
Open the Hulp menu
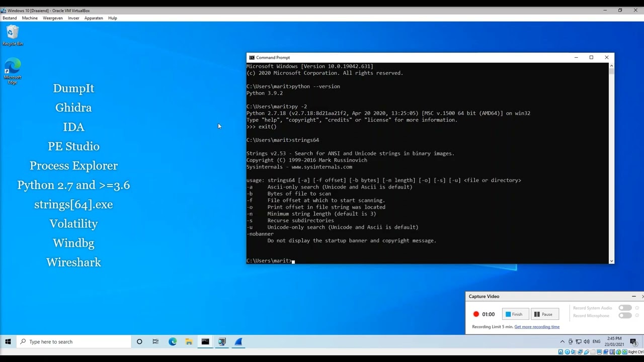tap(113, 18)
